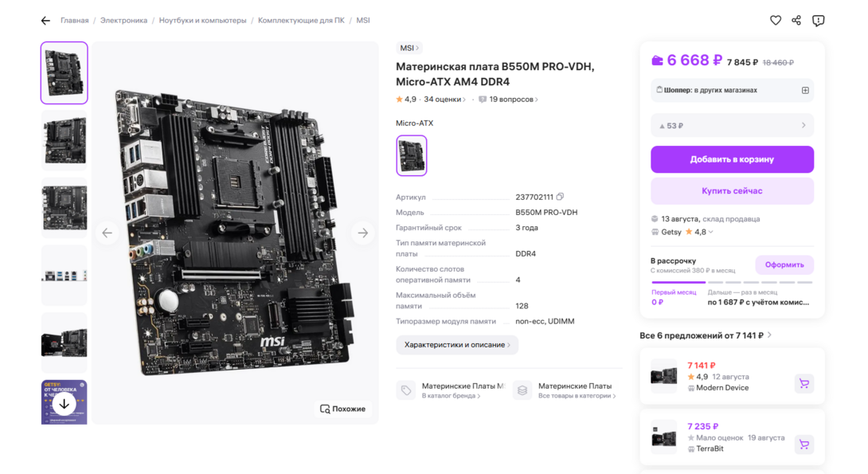This screenshot has height=474, width=868.
Task: Open the report/complaint speech-bubble icon
Action: click(x=818, y=21)
